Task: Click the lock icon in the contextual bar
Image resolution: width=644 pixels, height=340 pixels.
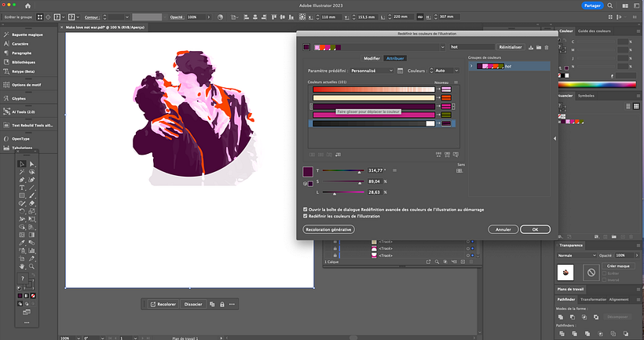Action: tap(222, 304)
